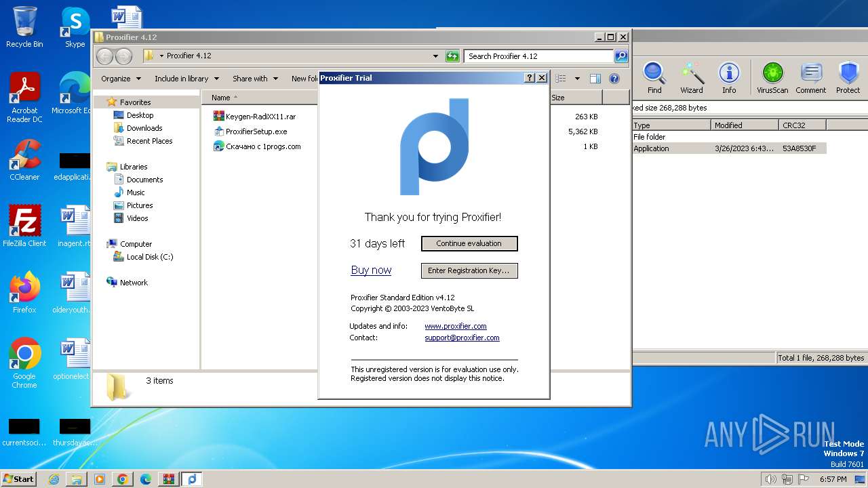Viewport: 868px width, 488px height.
Task: Select Downloads in navigation pane
Action: click(144, 128)
